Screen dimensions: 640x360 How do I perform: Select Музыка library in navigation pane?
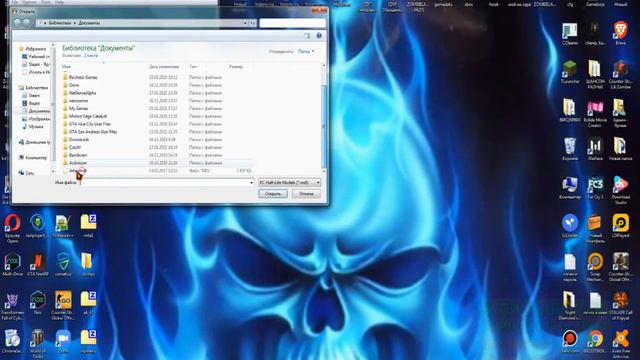point(33,127)
